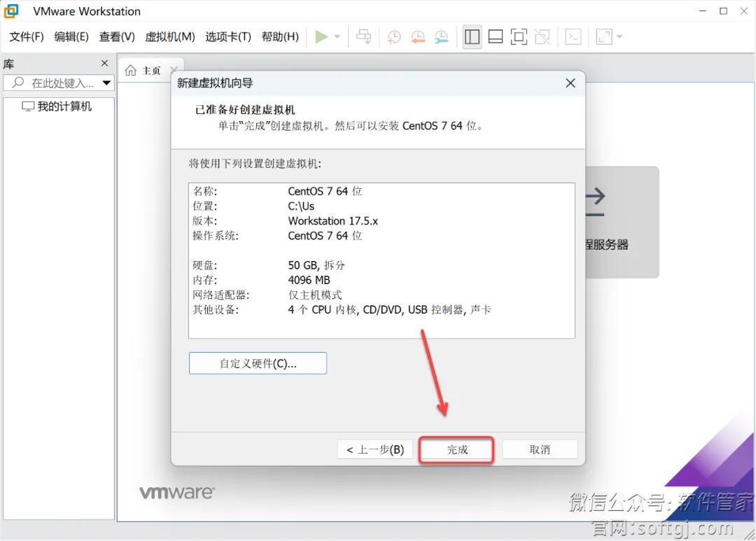Click the Revert to Snapshot icon
The height and width of the screenshot is (541, 756).
[417, 36]
